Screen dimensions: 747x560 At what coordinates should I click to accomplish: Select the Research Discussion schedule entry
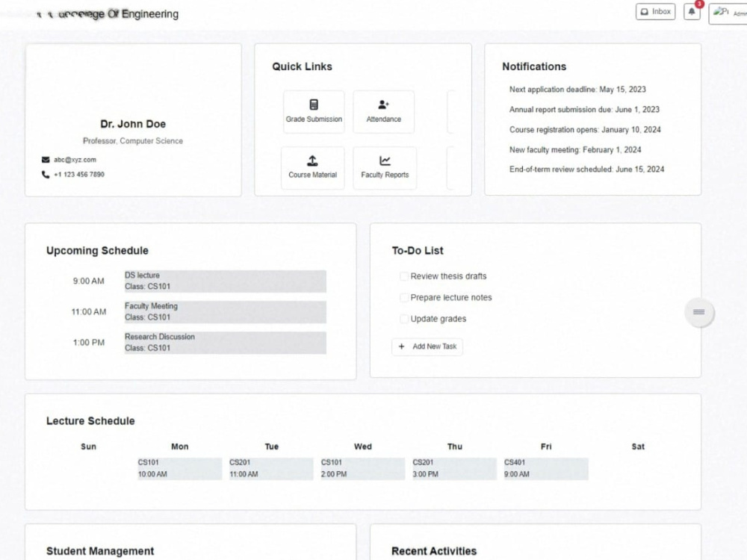tap(226, 343)
